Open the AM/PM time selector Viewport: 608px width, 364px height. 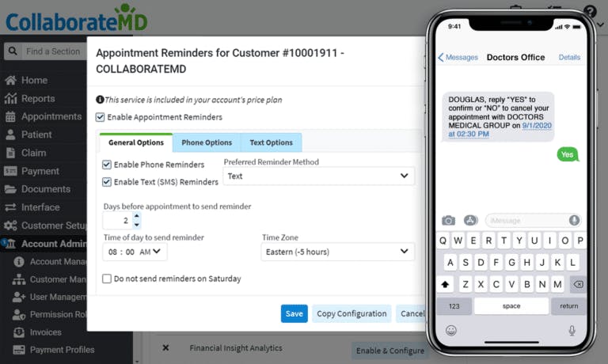[150, 252]
